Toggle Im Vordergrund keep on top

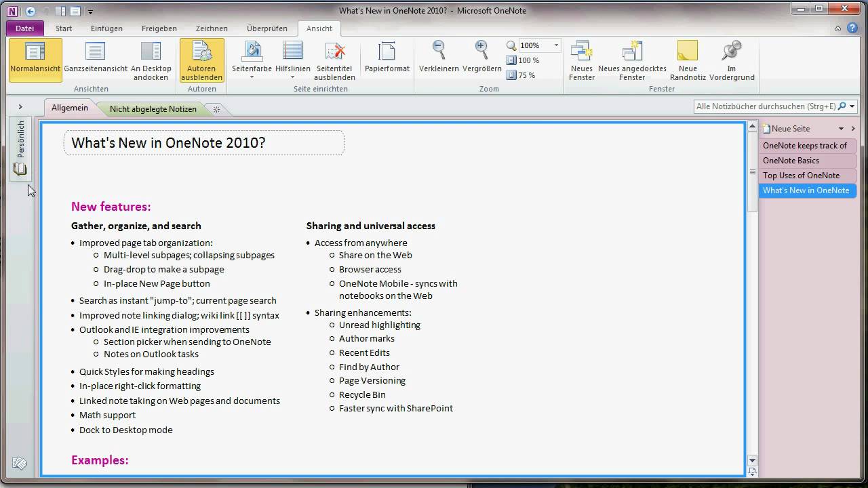pos(732,61)
